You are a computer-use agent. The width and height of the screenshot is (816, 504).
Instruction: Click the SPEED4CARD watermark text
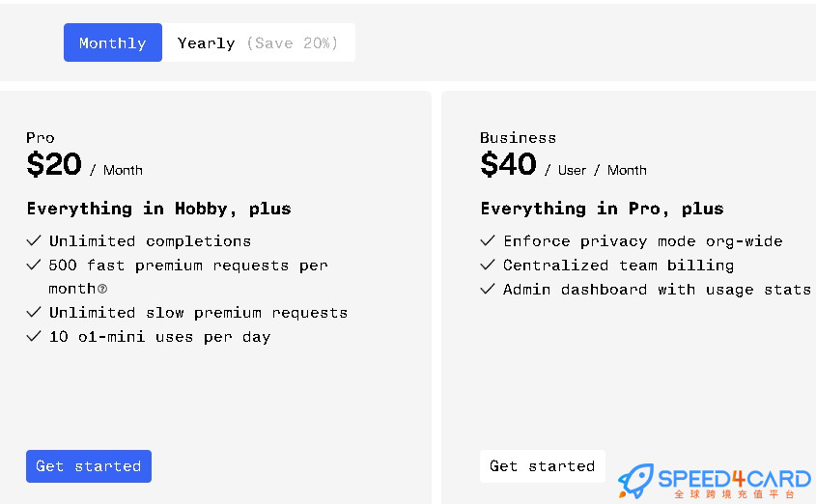[x=734, y=479]
